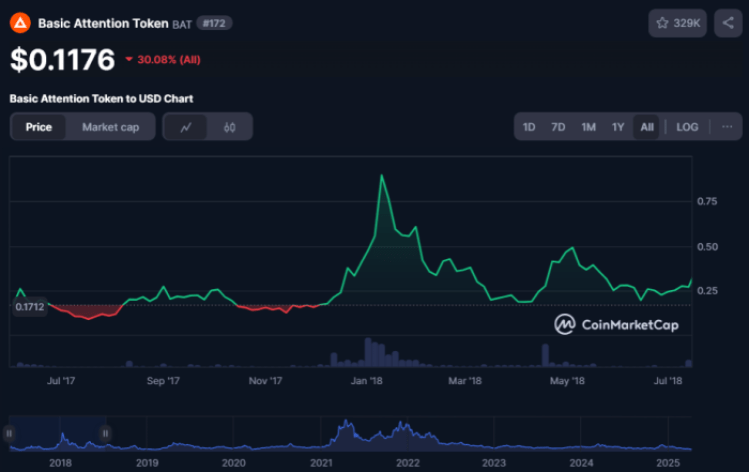Switch to line chart view icon
749x472 pixels.
coord(186,127)
